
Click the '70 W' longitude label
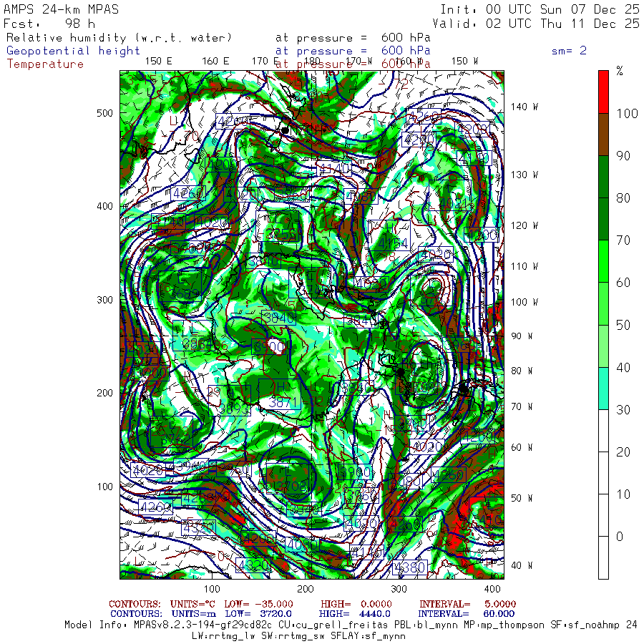point(522,406)
